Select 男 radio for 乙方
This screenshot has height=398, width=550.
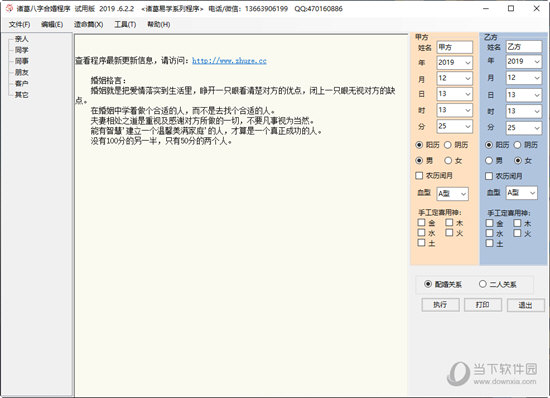pos(489,161)
